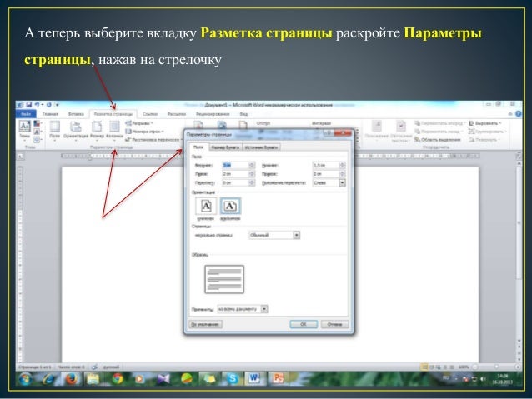Click the По умолчанию button
The image size is (532, 399).
point(205,324)
